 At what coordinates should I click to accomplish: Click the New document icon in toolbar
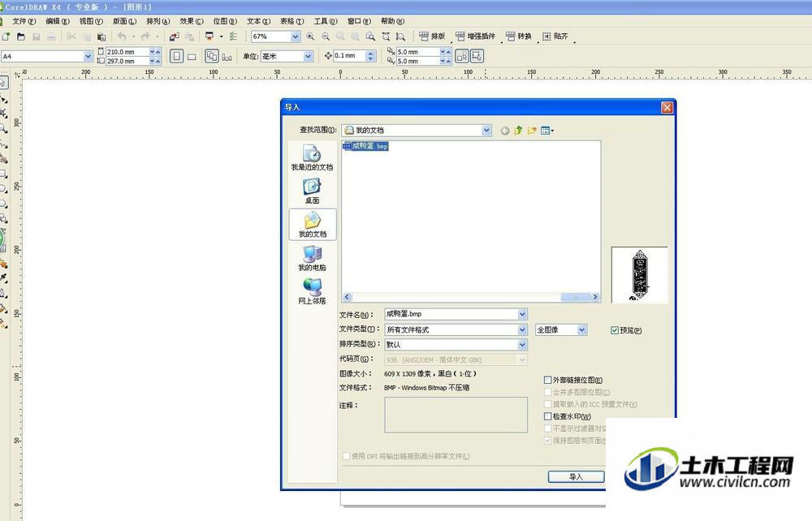click(6, 37)
